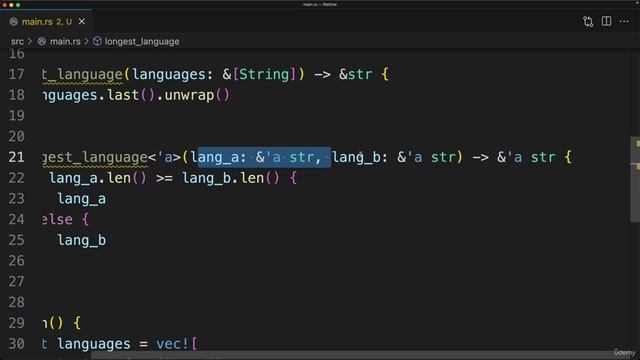
Task: Click line number 19 in the gutter
Action: click(x=16, y=116)
